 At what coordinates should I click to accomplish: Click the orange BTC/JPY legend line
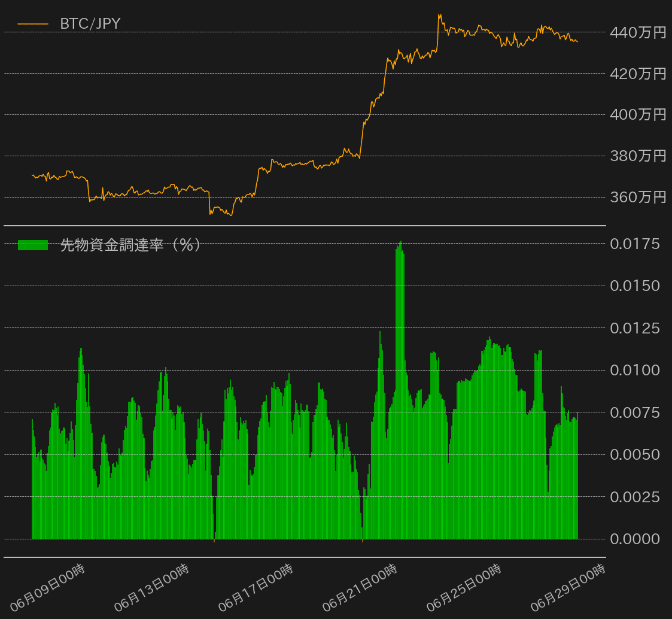pos(33,24)
